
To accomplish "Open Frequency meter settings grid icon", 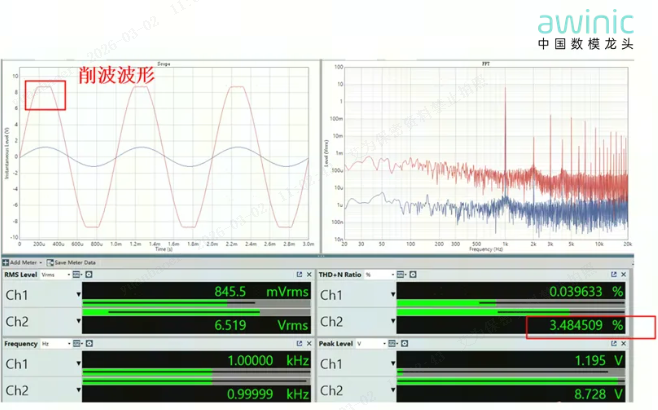I will [77, 344].
